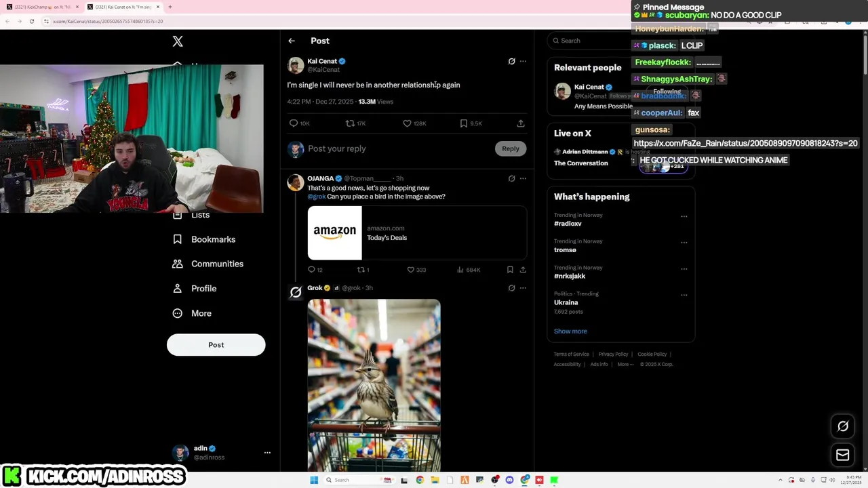Click the @grok mention in OJANGA's reply
Screen dimensions: 868x488
pyautogui.click(x=316, y=197)
